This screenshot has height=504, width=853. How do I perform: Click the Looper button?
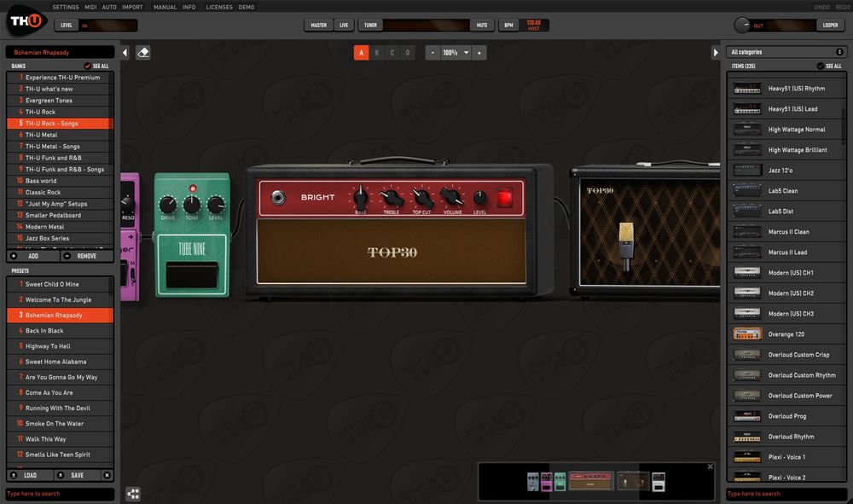click(x=829, y=25)
